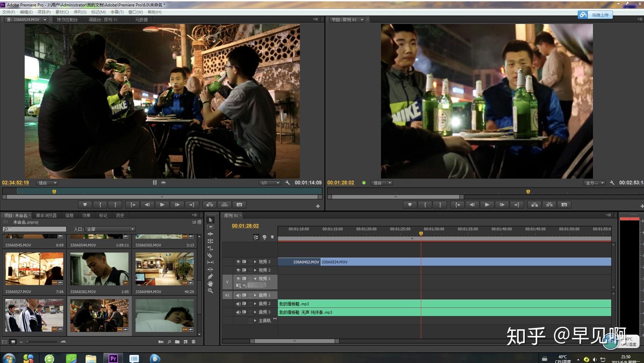Image resolution: width=644 pixels, height=363 pixels.
Task: Click Insert button in source monitor
Action: point(210,205)
